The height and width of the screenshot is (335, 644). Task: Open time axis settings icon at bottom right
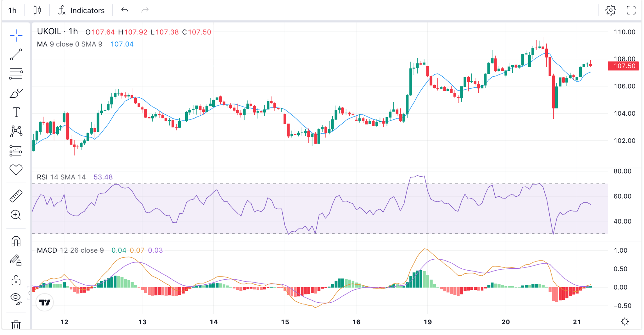(x=625, y=322)
